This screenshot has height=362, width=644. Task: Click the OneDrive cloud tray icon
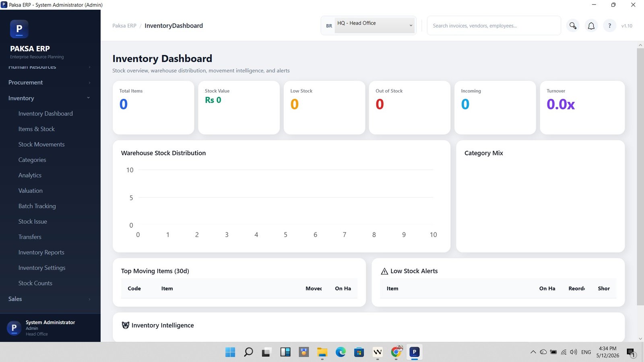click(543, 352)
